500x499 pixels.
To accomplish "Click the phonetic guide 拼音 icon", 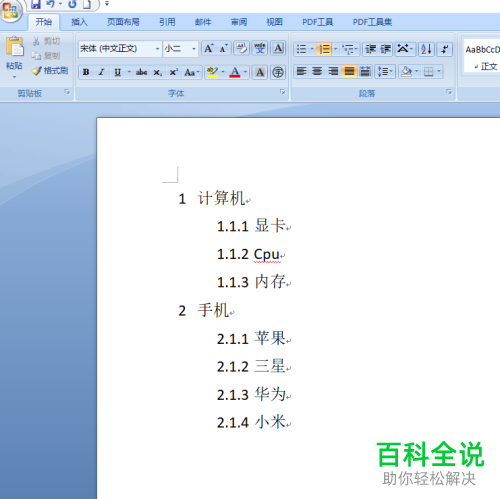I will pos(260,49).
